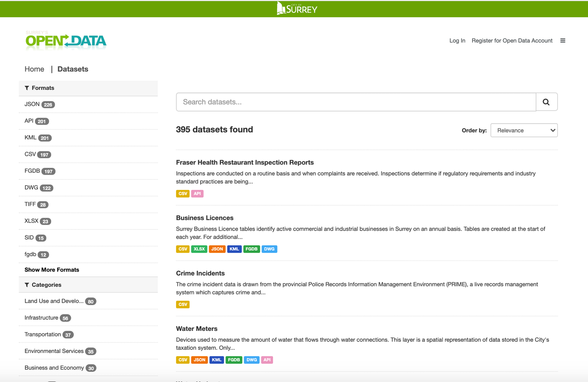Viewport: 588px width, 382px height.
Task: Open Surrey's Open Data logo home
Action: 66,40
